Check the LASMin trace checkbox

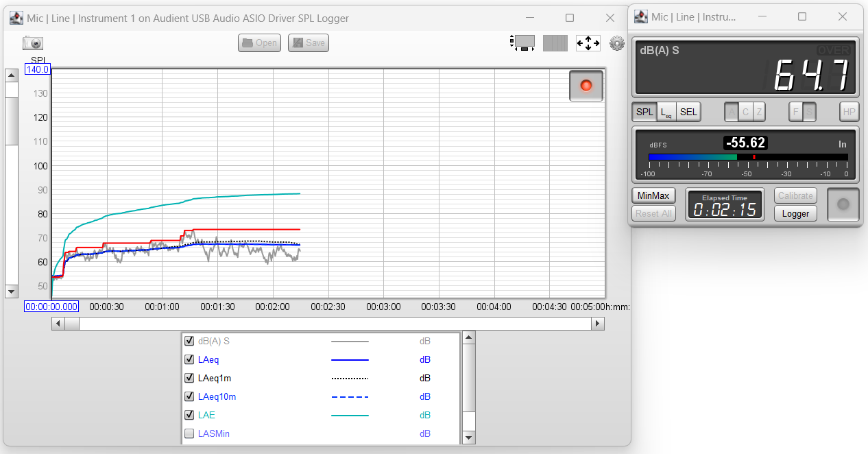click(189, 433)
